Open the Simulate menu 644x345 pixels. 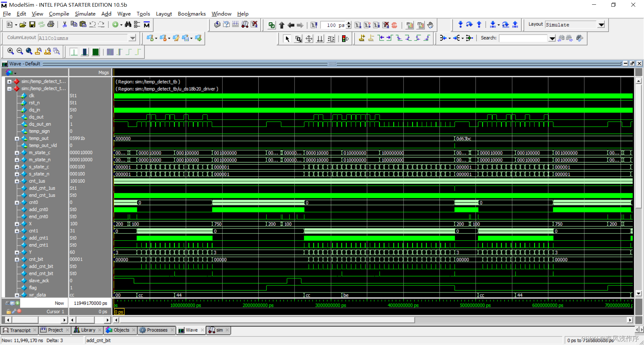[x=85, y=14]
